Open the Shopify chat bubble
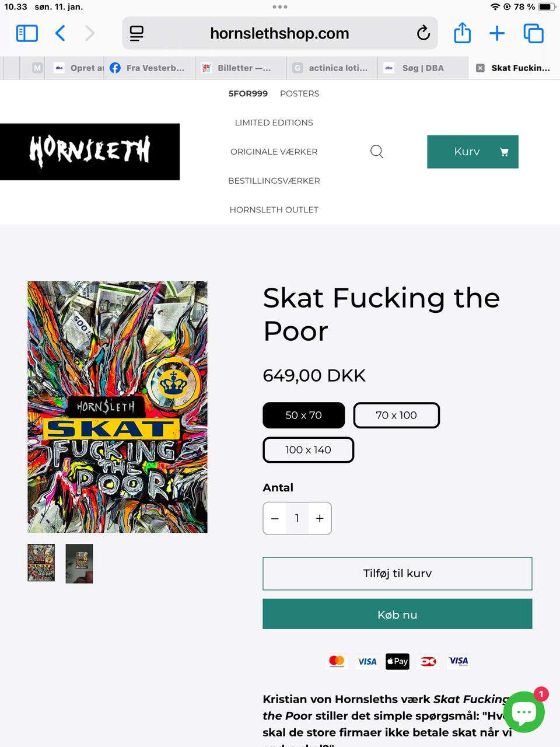 click(524, 711)
